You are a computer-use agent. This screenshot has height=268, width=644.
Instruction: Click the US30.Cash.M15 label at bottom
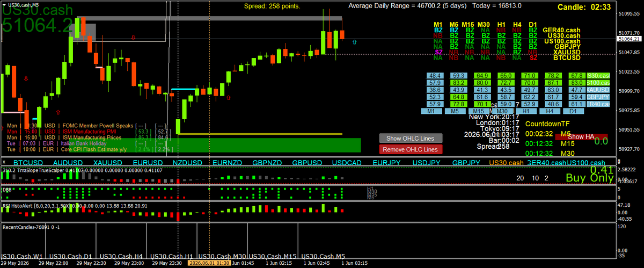click(x=272, y=256)
